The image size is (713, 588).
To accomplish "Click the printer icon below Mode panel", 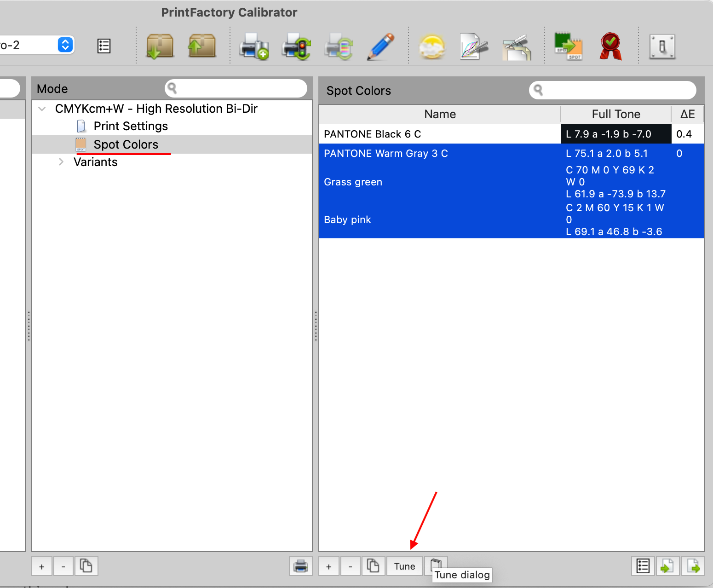I will pos(301,566).
